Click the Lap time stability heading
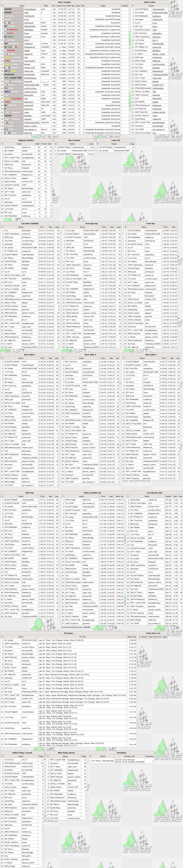The image size is (183, 868). tap(30, 223)
